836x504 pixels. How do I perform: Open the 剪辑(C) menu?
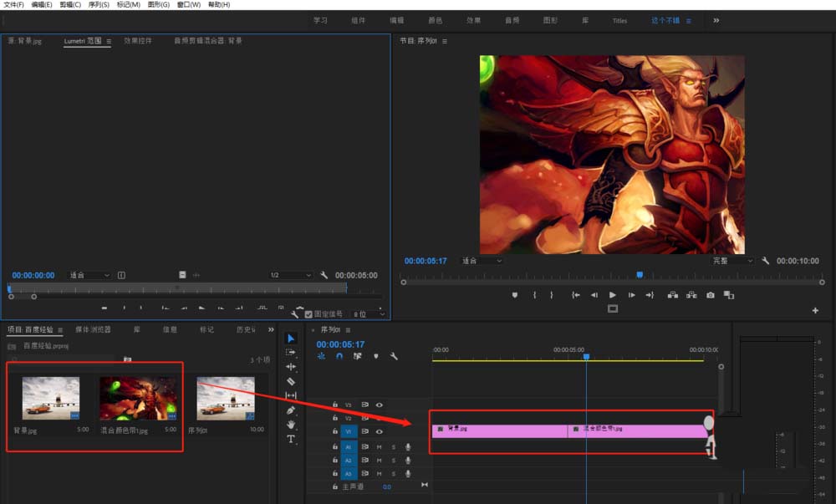tap(70, 4)
